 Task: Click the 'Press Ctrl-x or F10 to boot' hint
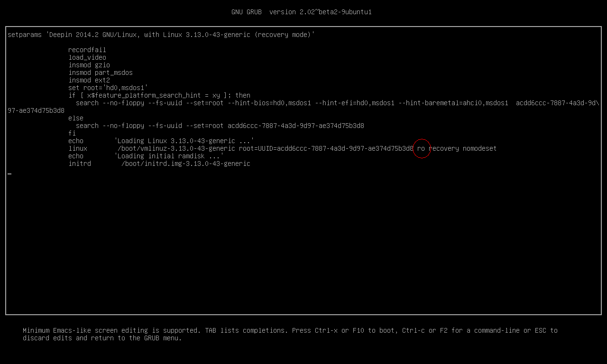tap(343, 330)
